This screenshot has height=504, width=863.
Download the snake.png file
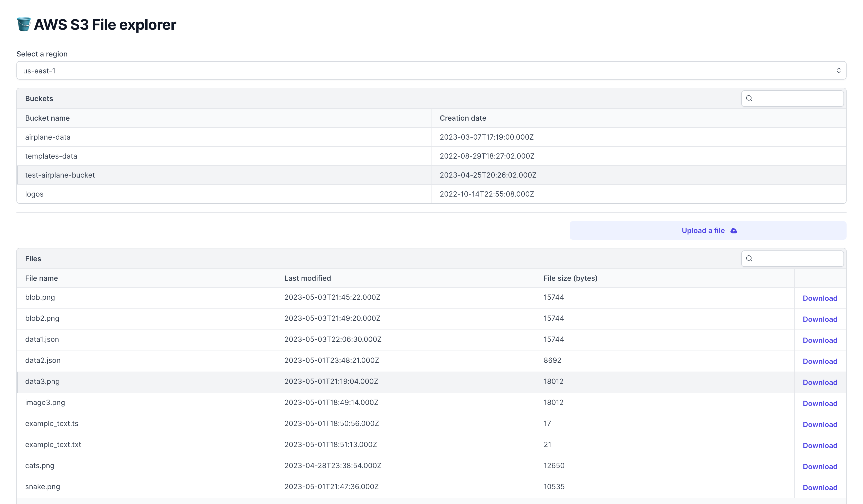(x=820, y=488)
